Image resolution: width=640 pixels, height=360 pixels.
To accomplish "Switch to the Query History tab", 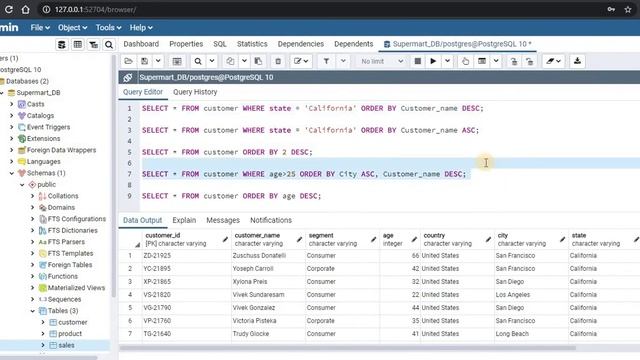I will [195, 92].
